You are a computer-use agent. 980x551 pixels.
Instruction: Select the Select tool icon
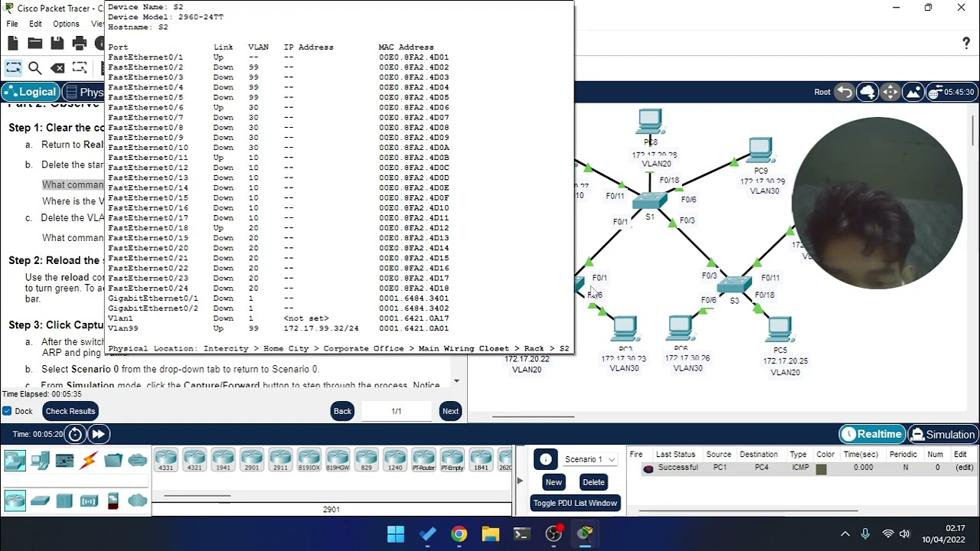point(13,68)
